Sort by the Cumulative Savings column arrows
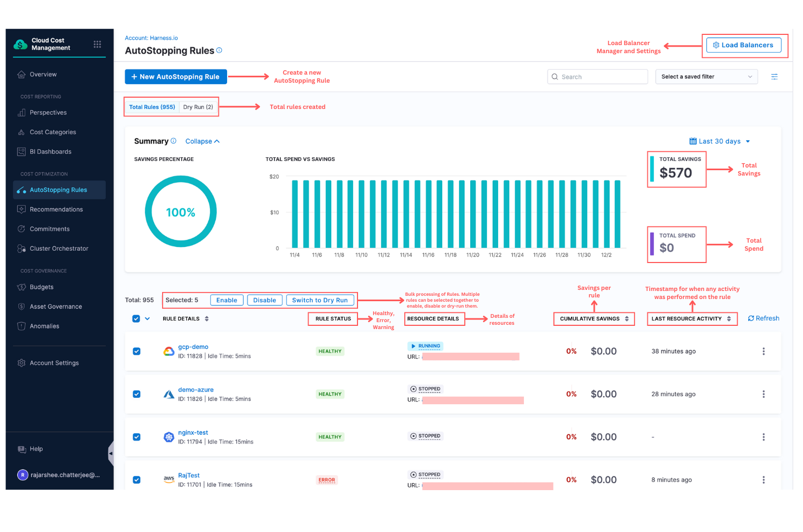 click(x=626, y=319)
